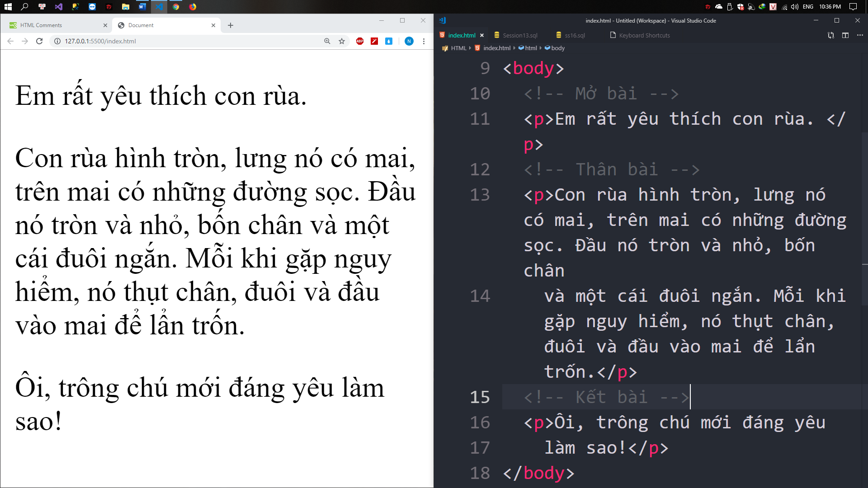868x488 pixels.
Task: Open the Chrome three-dot menu
Action: (424, 41)
